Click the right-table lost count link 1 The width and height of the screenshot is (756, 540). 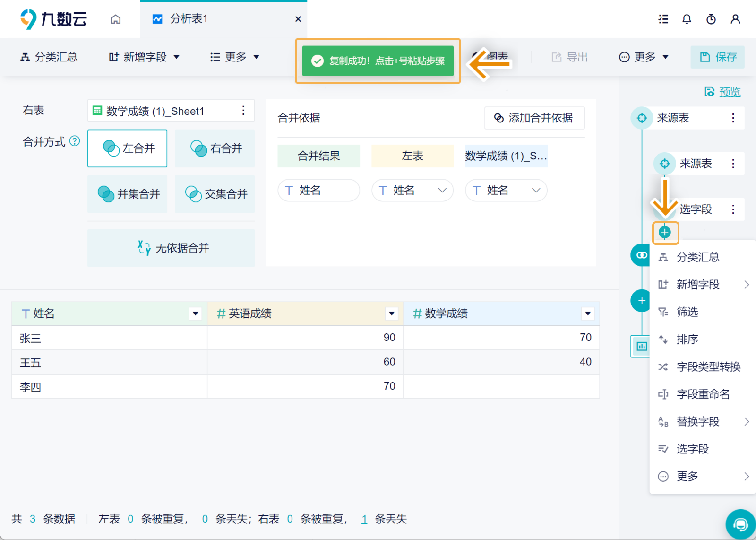[x=364, y=519]
